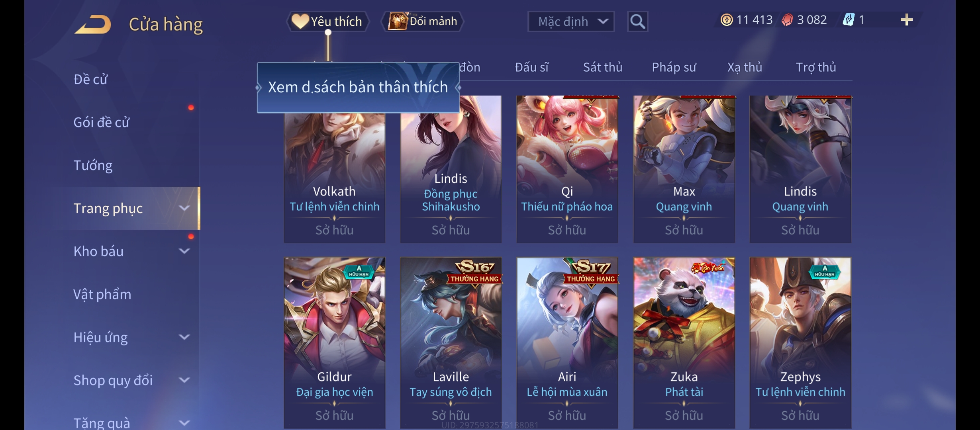Switch to the Pháp sư tab
Screen dimensions: 980x430
(674, 67)
